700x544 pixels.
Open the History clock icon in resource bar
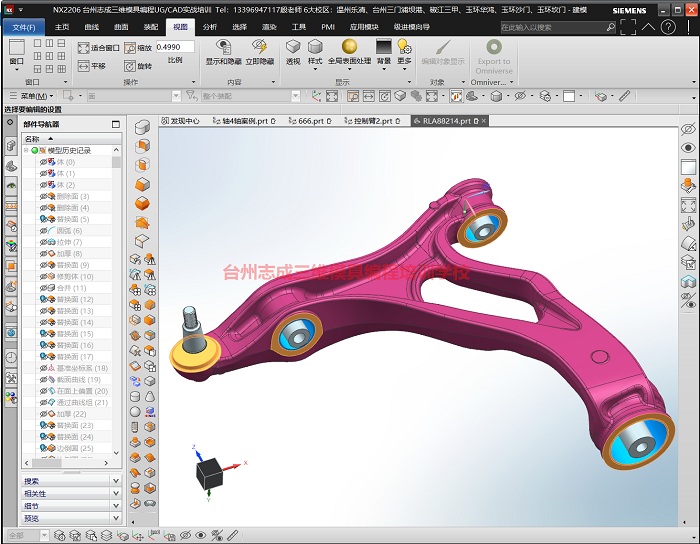(11, 357)
